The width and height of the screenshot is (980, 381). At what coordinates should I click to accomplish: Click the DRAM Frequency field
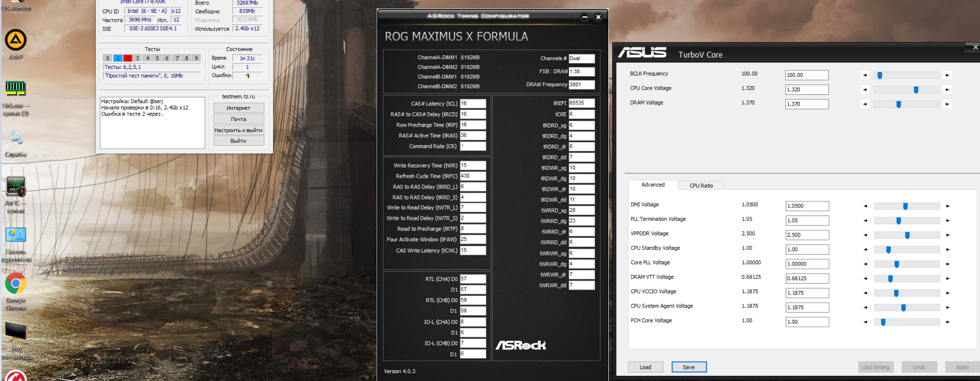click(x=581, y=85)
